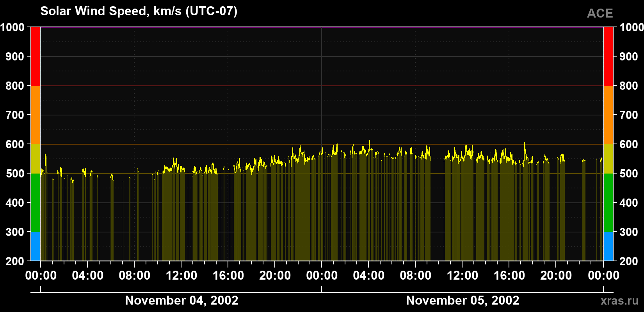Click the blue 200–300 band on right scale

[608, 246]
